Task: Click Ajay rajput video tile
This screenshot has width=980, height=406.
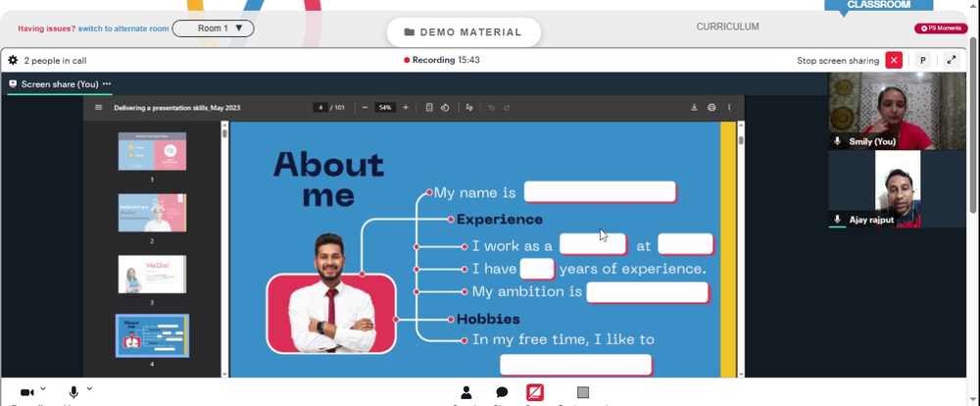Action: point(897,189)
